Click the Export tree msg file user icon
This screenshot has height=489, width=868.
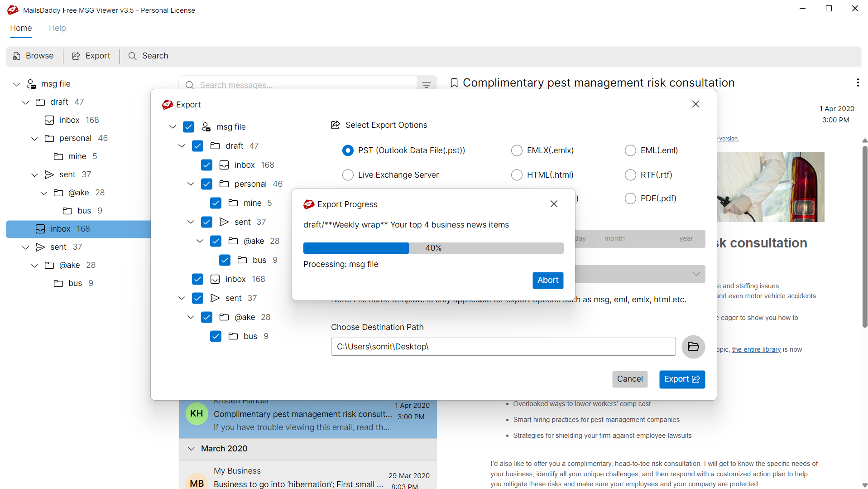pos(206,127)
